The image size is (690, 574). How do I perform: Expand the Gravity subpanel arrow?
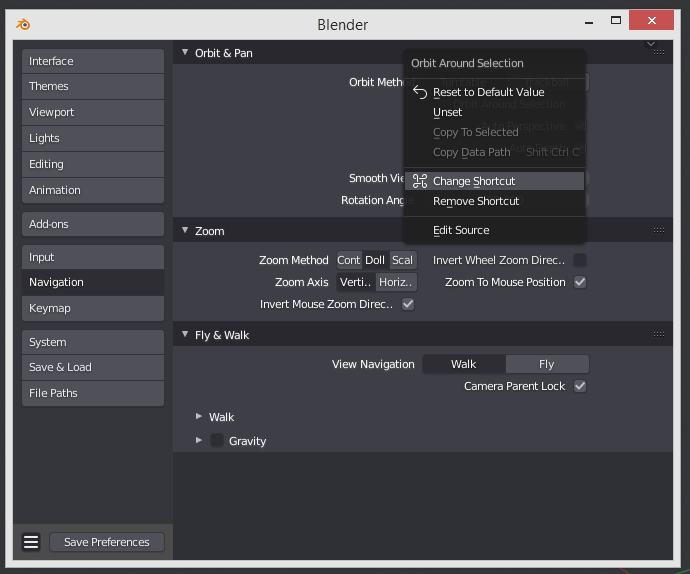(199, 440)
